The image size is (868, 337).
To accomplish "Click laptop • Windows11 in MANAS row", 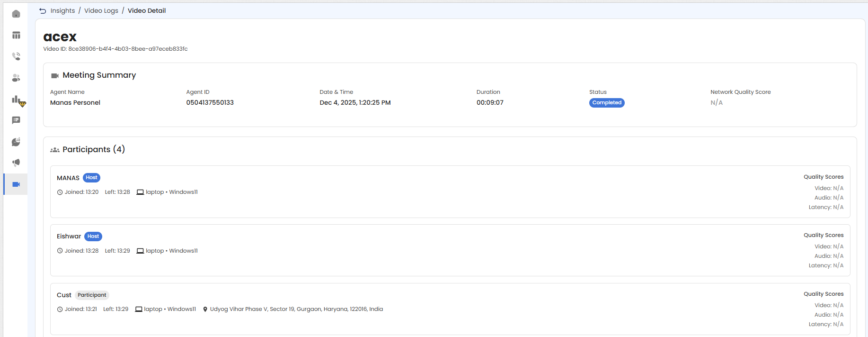I will [172, 192].
